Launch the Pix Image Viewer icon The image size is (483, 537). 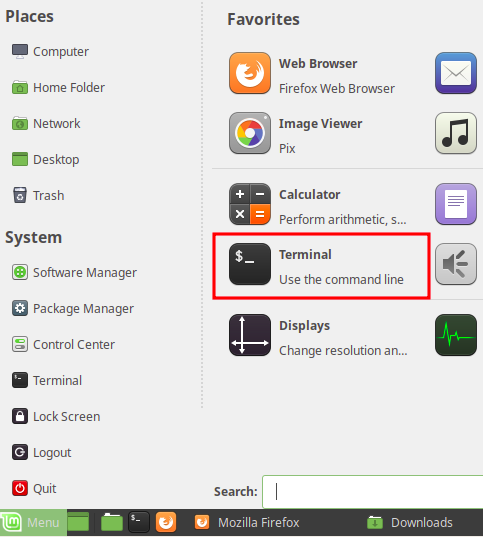tap(250, 133)
